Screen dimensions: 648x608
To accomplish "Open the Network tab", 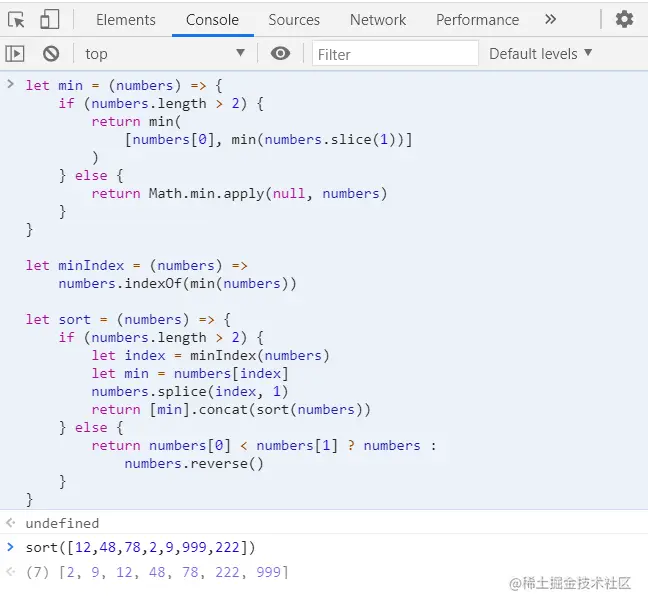I will click(x=378, y=20).
